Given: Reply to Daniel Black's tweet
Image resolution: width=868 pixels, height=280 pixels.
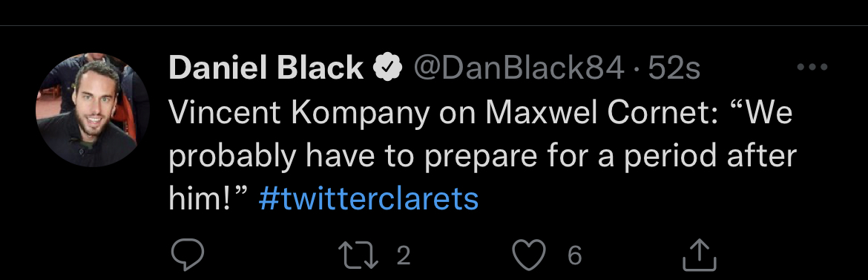Looking at the screenshot, I should pyautogui.click(x=187, y=255).
